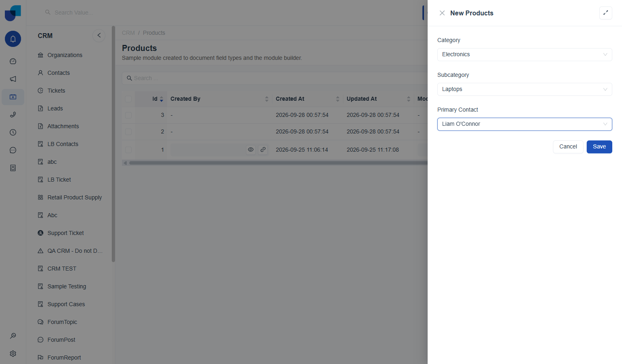The width and height of the screenshot is (622, 364).
Task: Click the table horizontal scrollbar
Action: click(x=278, y=163)
